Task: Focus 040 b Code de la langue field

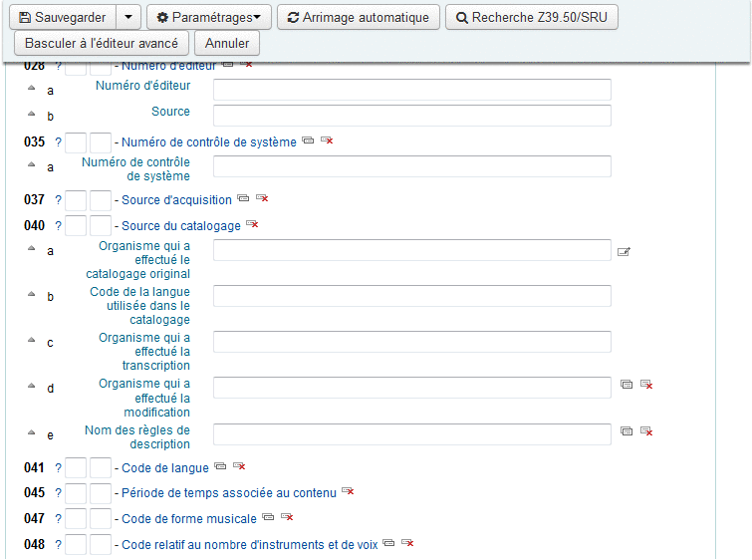Action: 412,296
